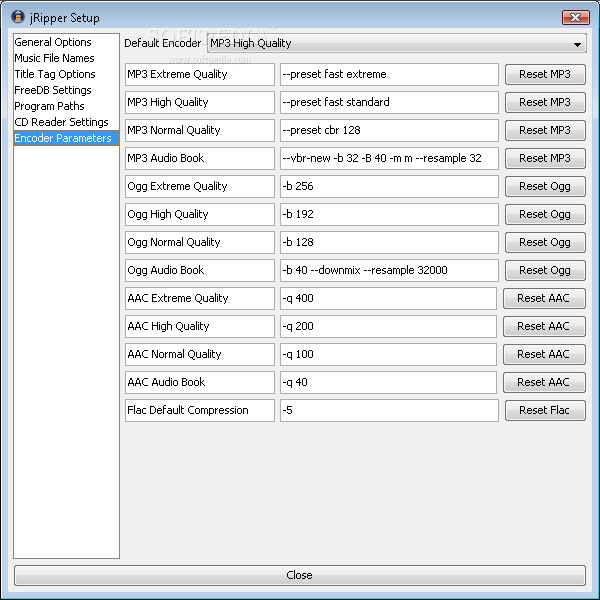Click the '-q 200' AAC parameter field
Image resolution: width=600 pixels, height=600 pixels.
(x=388, y=326)
